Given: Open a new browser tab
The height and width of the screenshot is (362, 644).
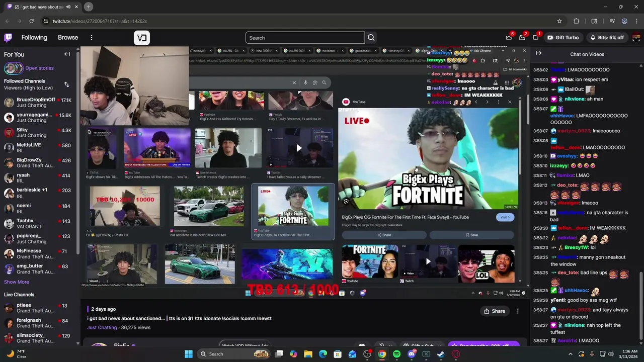Looking at the screenshot, I should (88, 7).
